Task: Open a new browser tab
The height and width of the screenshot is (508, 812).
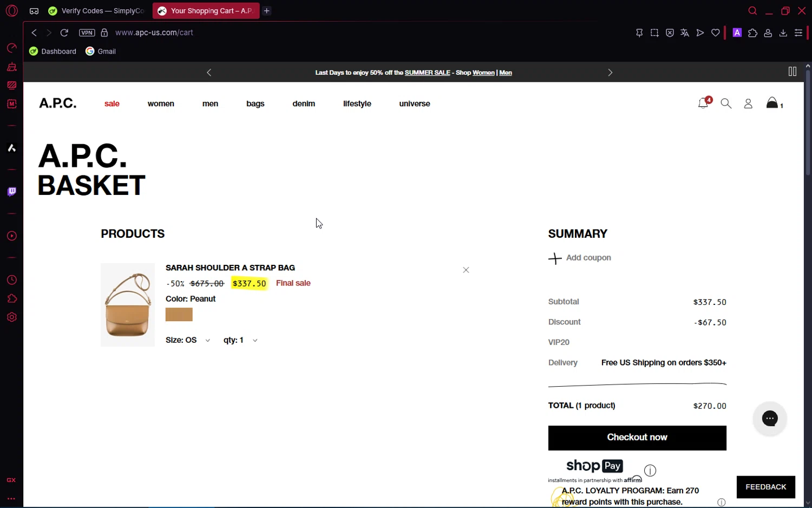Action: click(267, 11)
